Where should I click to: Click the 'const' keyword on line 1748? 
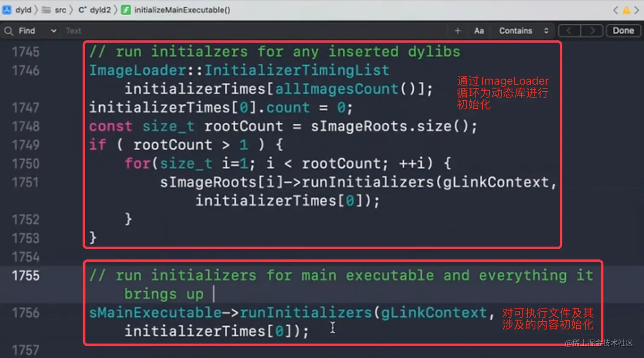coord(111,126)
